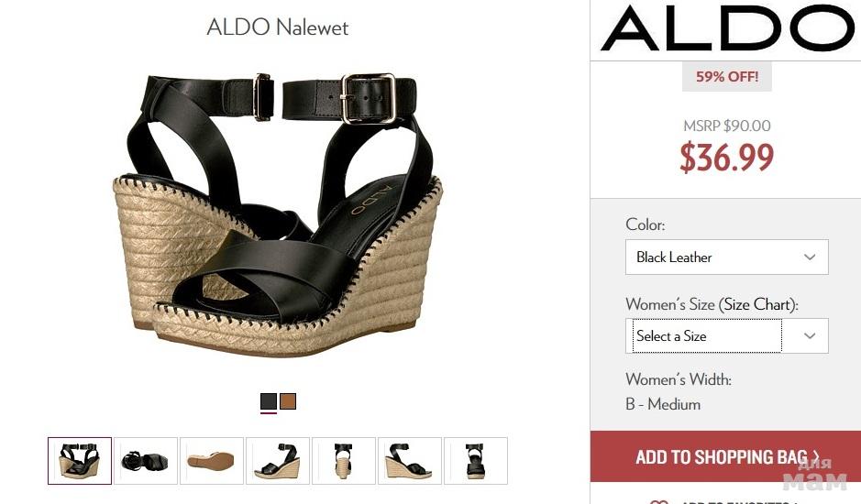View first thumbnail of shoe pair
This screenshot has width=861, height=504.
click(x=80, y=461)
